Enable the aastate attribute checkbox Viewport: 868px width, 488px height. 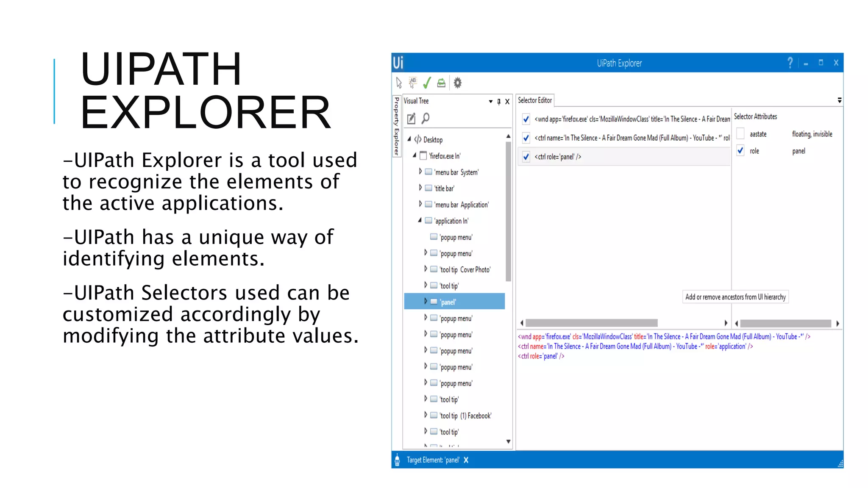click(740, 134)
